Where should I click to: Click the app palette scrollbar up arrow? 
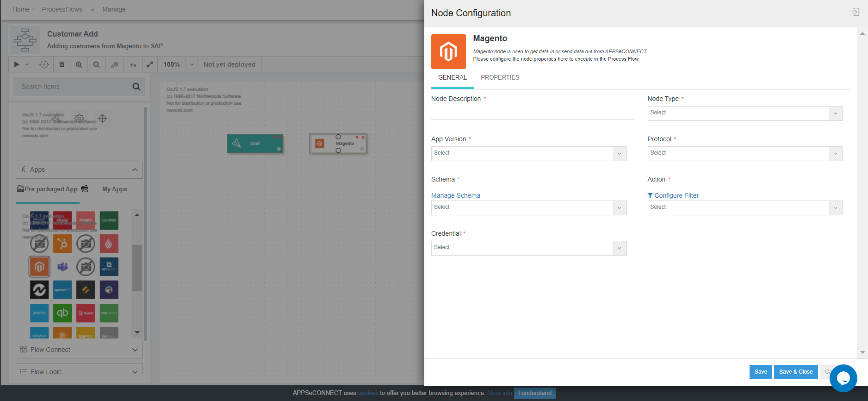click(137, 215)
